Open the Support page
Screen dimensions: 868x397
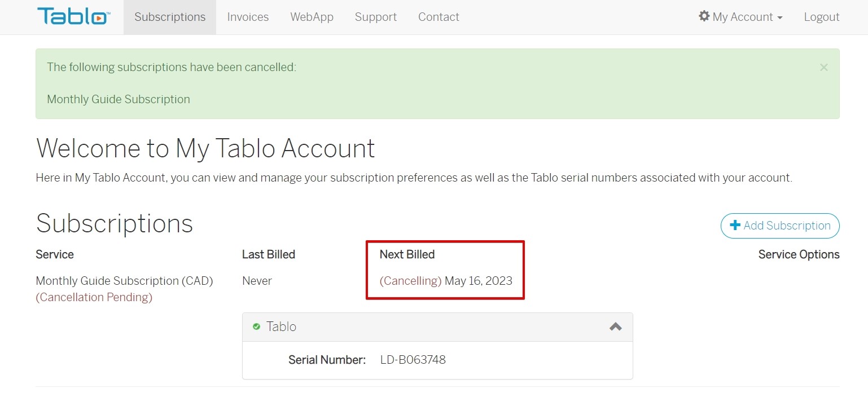coord(376,17)
